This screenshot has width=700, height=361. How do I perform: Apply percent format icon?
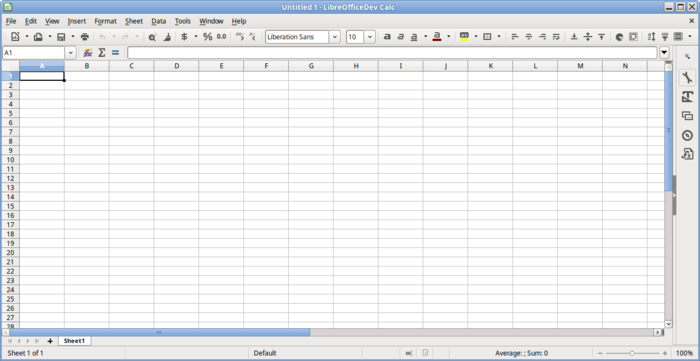(x=208, y=37)
